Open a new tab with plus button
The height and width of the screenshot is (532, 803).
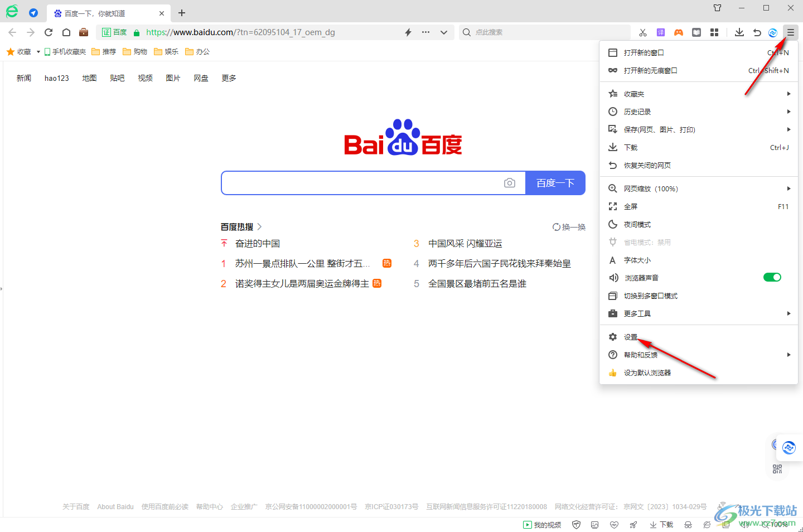point(182,13)
